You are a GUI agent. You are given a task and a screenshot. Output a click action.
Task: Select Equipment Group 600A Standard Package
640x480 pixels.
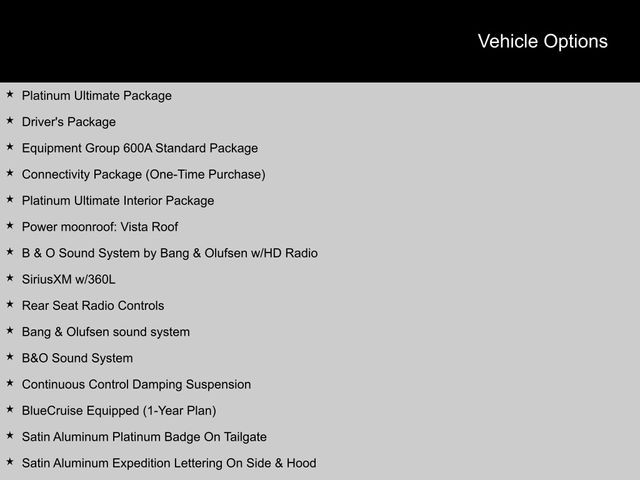click(139, 148)
